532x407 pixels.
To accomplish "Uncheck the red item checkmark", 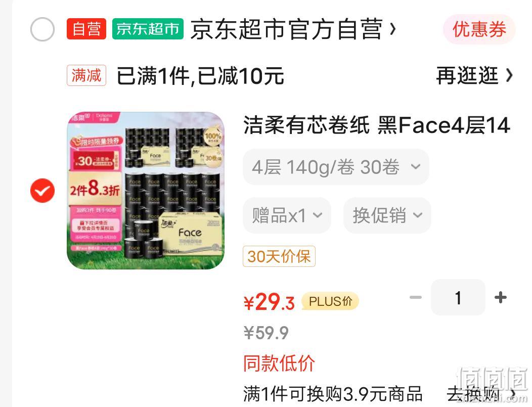I will point(42,190).
